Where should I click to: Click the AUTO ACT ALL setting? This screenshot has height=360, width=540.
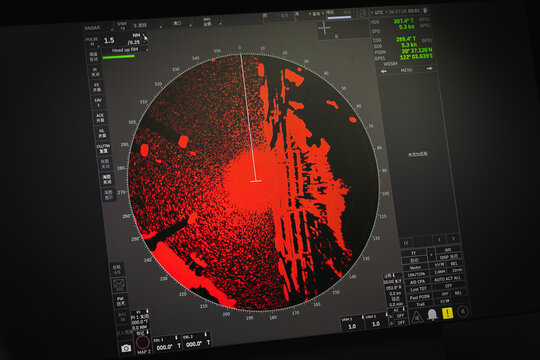coord(447,278)
